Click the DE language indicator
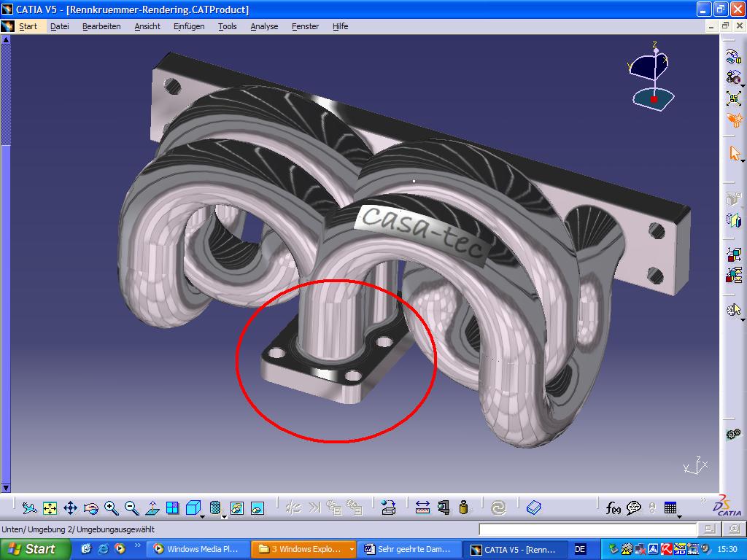This screenshot has height=560, width=747. pos(580,550)
